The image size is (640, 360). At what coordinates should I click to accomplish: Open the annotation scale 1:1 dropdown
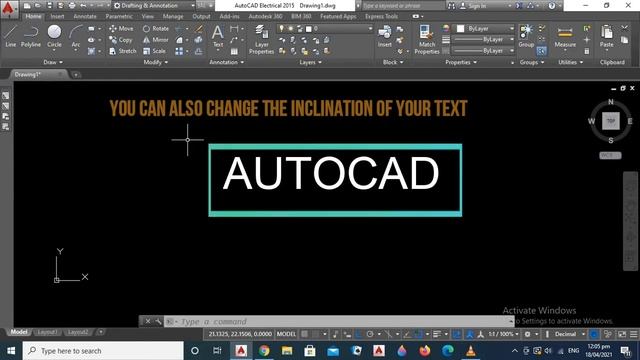click(504, 334)
